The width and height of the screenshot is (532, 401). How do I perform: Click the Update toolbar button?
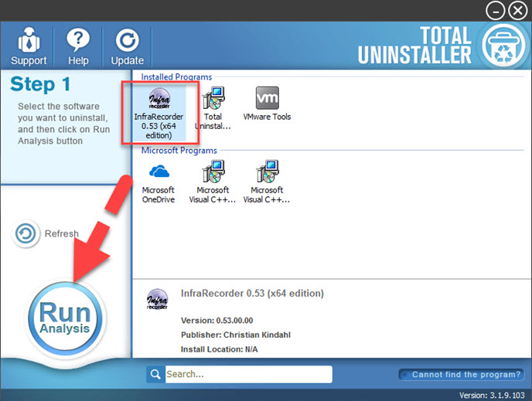pos(128,46)
